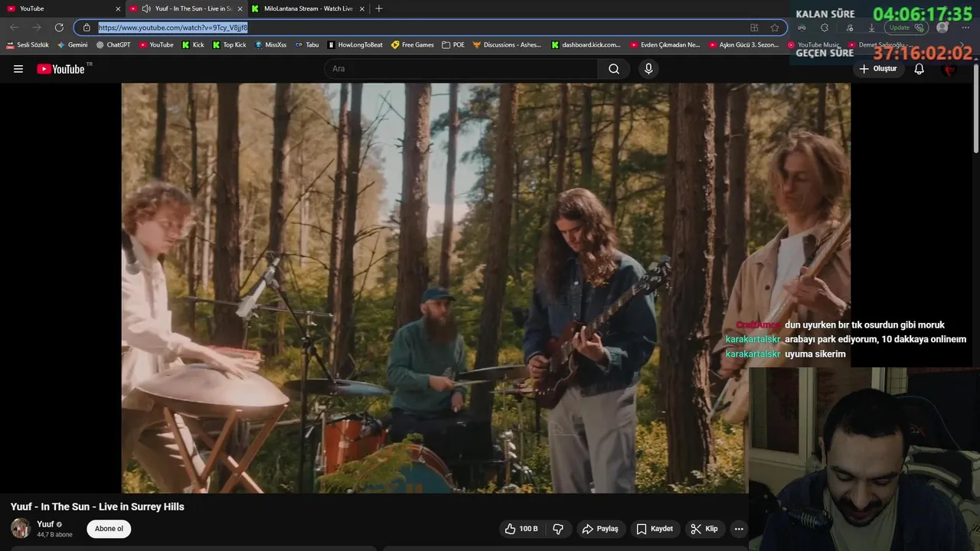Click the video player to pause

tap(485, 288)
